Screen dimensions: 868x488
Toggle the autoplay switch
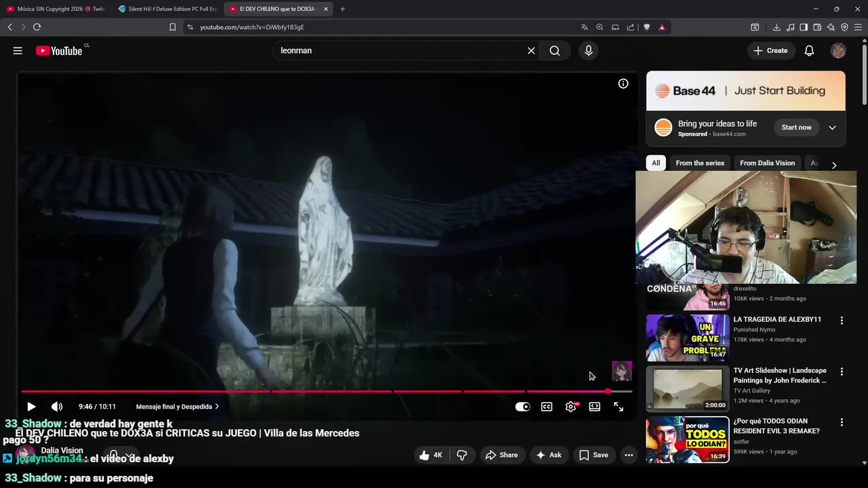click(x=522, y=407)
